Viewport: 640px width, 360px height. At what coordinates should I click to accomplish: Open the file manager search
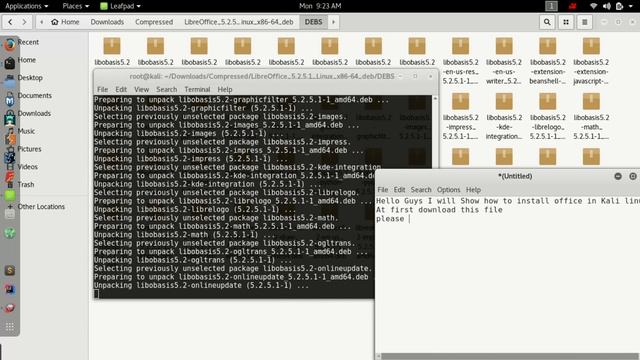(547, 22)
